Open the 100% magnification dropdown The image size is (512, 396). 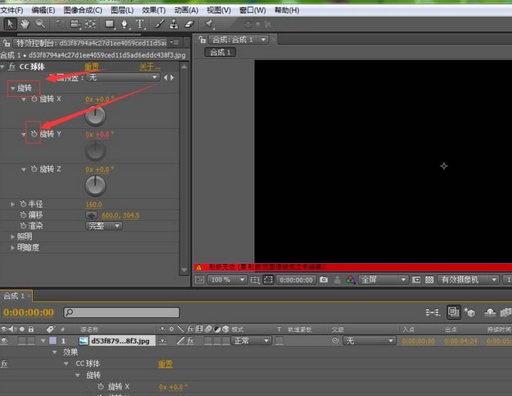[227, 280]
